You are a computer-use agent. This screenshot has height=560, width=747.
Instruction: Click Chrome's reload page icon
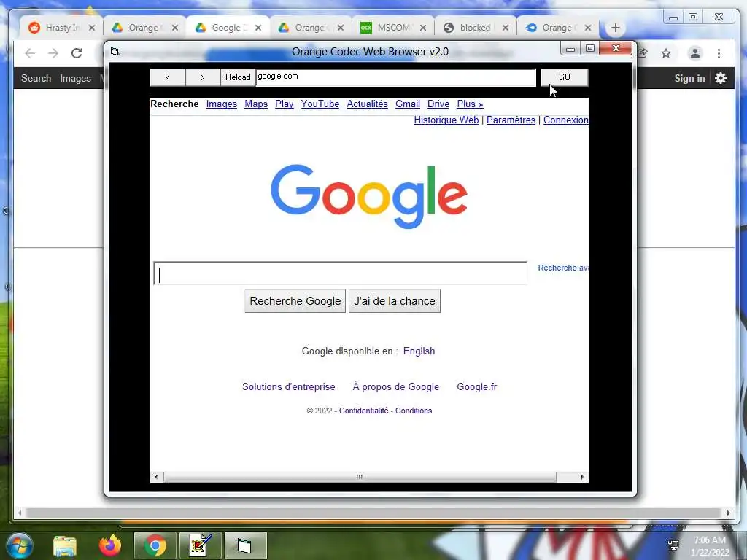tap(77, 53)
